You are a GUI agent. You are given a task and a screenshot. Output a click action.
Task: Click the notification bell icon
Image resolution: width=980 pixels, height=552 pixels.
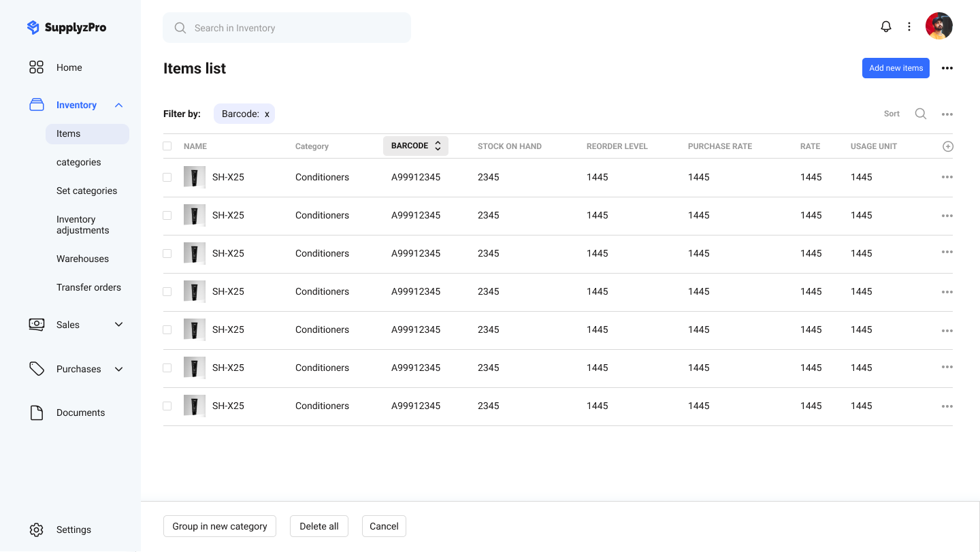coord(885,27)
